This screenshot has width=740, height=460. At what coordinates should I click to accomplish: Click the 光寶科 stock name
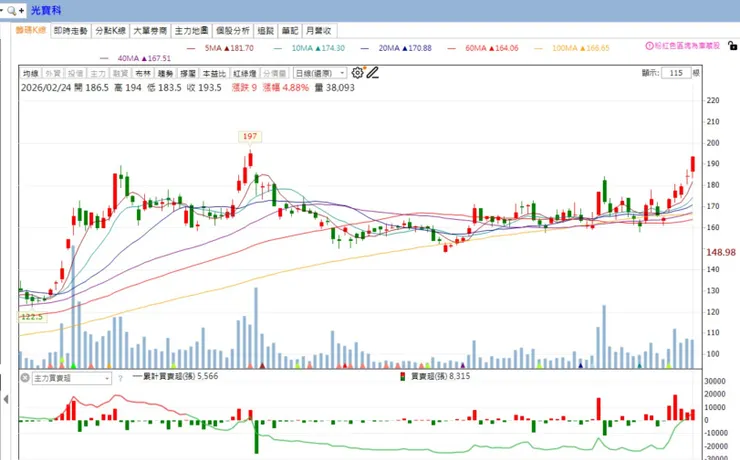coord(46,10)
